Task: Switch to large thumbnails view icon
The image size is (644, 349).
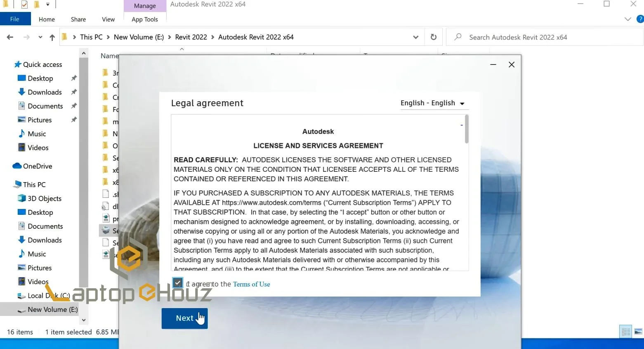Action: pyautogui.click(x=638, y=332)
